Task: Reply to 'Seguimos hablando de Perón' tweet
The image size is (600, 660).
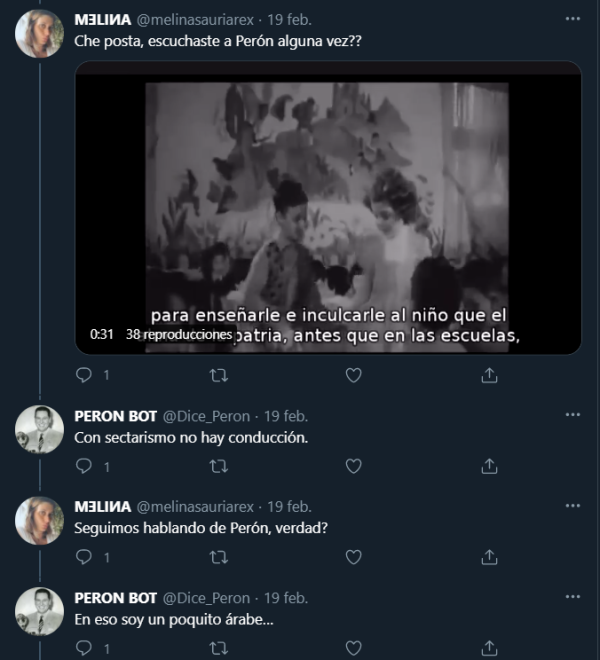Action: tap(85, 557)
